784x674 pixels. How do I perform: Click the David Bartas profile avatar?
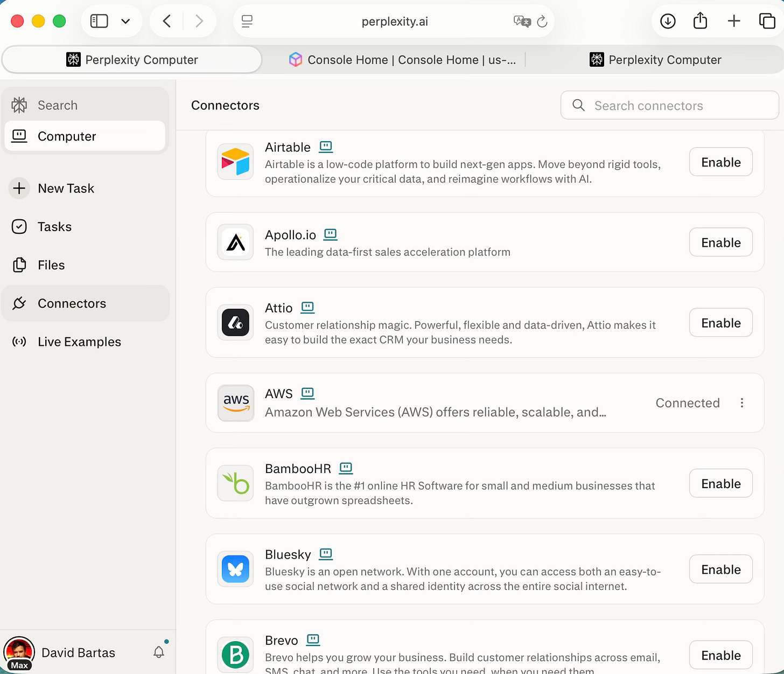19,652
